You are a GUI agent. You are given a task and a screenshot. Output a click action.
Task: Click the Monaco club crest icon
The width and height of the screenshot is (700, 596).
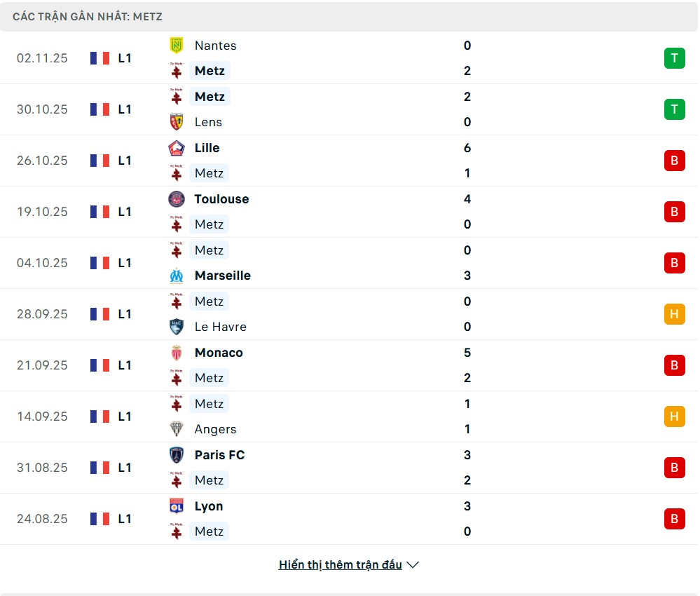point(177,353)
